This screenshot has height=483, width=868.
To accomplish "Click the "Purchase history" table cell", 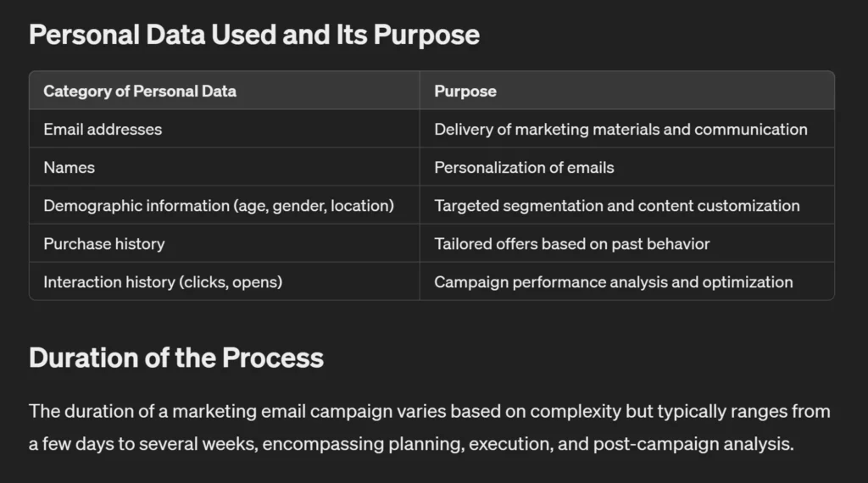I will [104, 244].
